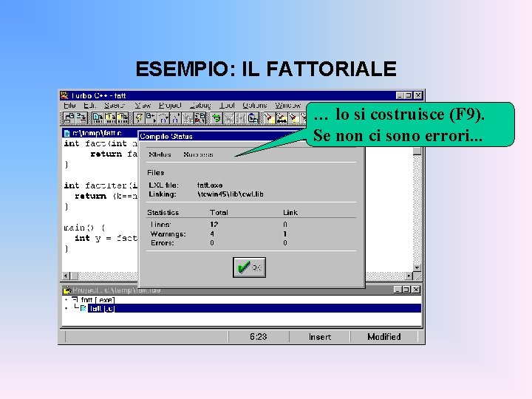Close the Project window
This screenshot has width=532, height=399.
(x=415, y=290)
